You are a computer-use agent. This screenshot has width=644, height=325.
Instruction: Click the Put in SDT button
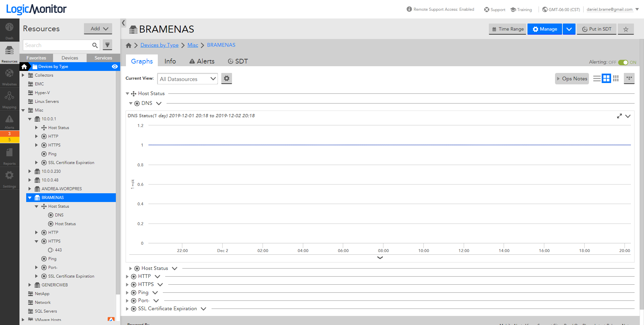(597, 29)
